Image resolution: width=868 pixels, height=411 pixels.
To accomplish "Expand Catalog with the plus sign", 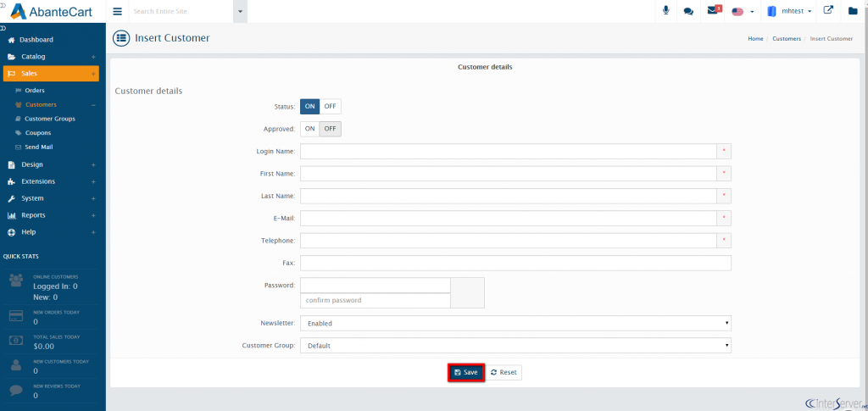I will 93,57.
